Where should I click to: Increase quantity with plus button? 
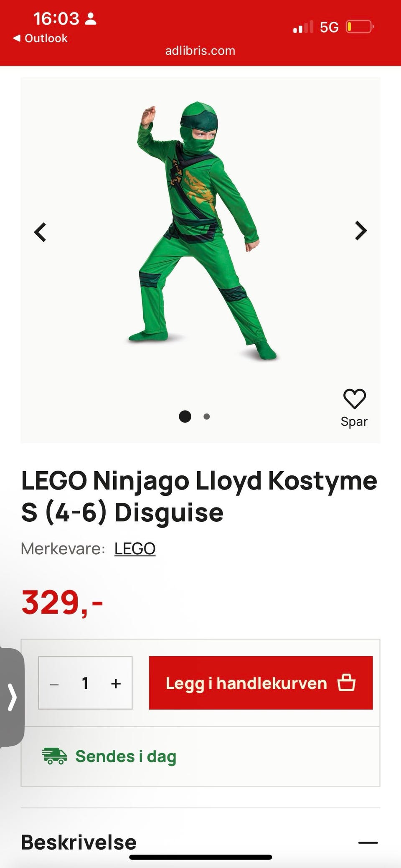[x=116, y=683]
